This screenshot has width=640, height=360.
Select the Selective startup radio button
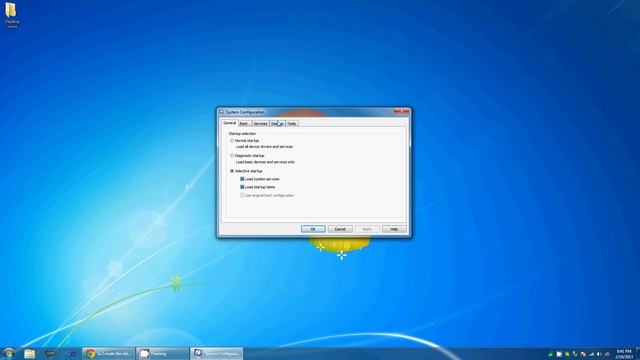[x=232, y=171]
